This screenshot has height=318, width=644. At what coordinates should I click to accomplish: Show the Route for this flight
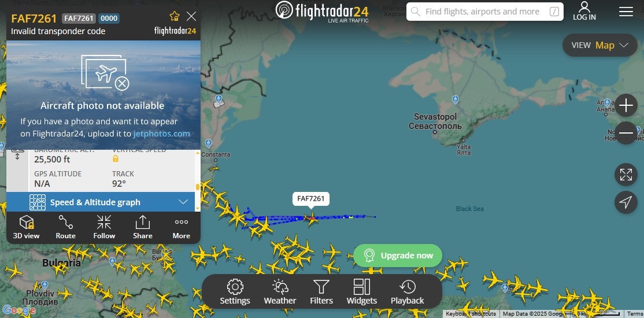[x=66, y=227]
